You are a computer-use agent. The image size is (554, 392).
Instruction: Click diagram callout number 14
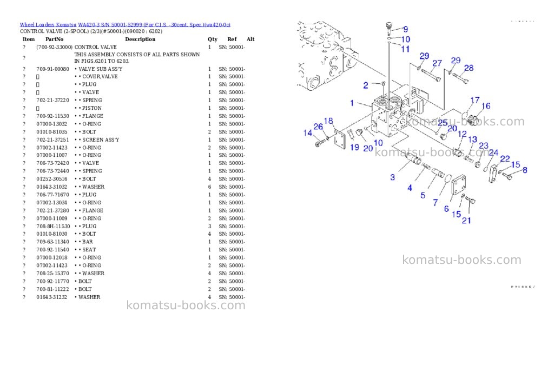pyautogui.click(x=308, y=133)
